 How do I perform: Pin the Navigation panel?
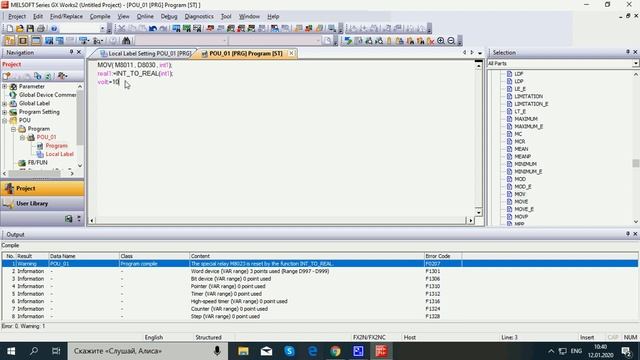(71, 52)
